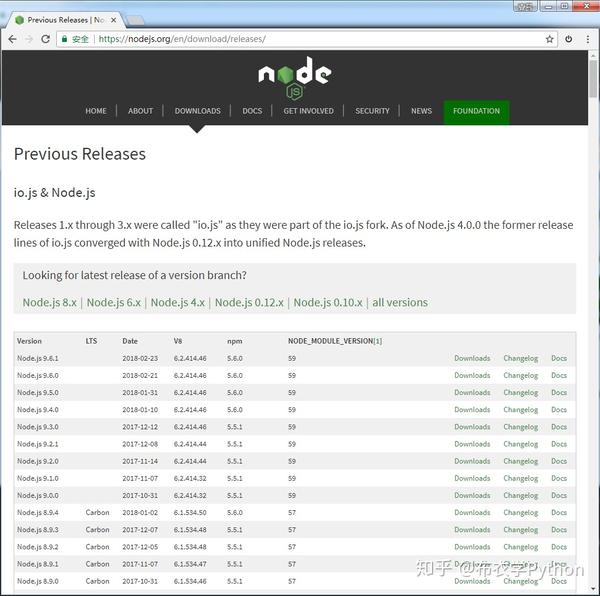The height and width of the screenshot is (596, 600).
Task: Open the DOCS nav item
Action: click(x=252, y=111)
